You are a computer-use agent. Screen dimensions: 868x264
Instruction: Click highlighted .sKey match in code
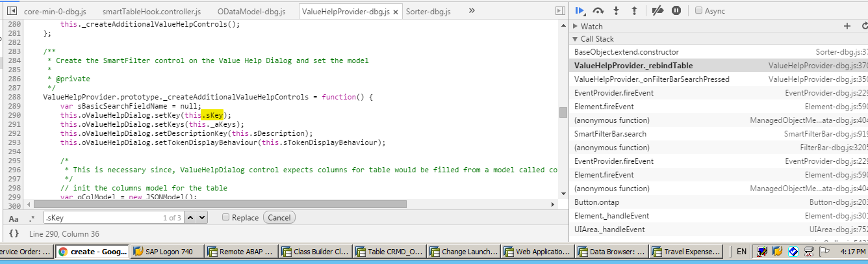tap(212, 115)
